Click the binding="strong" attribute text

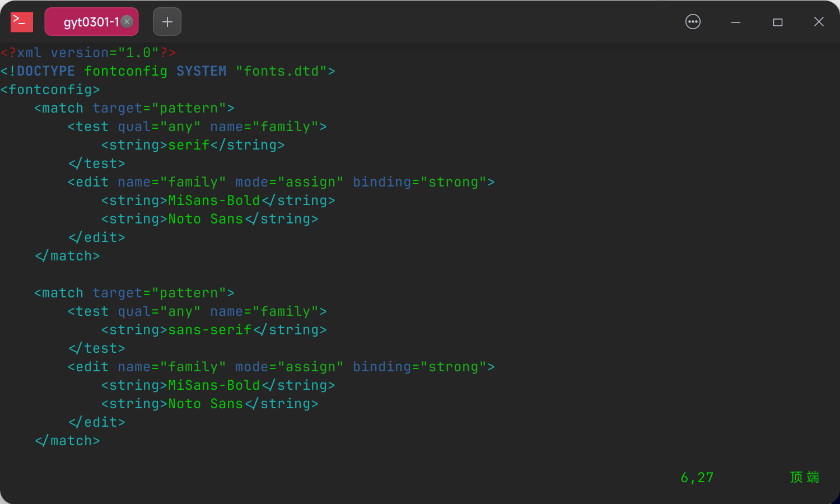pos(424,181)
